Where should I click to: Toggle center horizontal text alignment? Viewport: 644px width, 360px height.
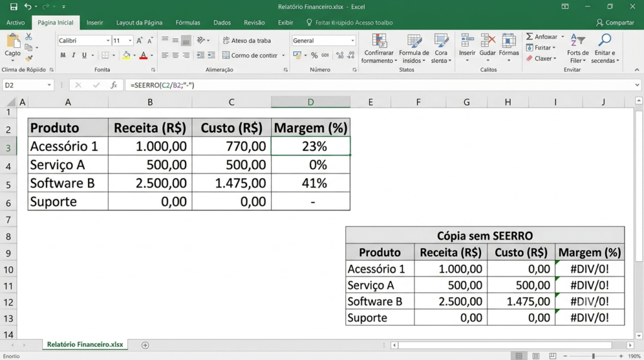tap(175, 55)
